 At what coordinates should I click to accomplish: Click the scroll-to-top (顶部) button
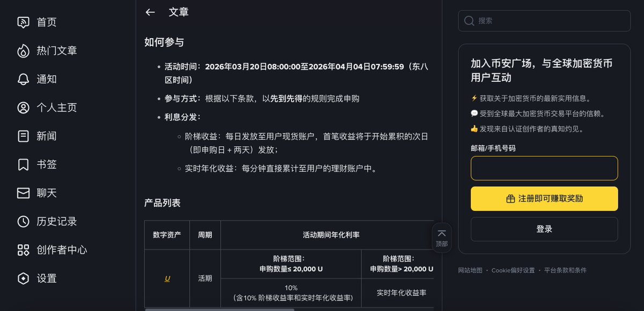442,237
